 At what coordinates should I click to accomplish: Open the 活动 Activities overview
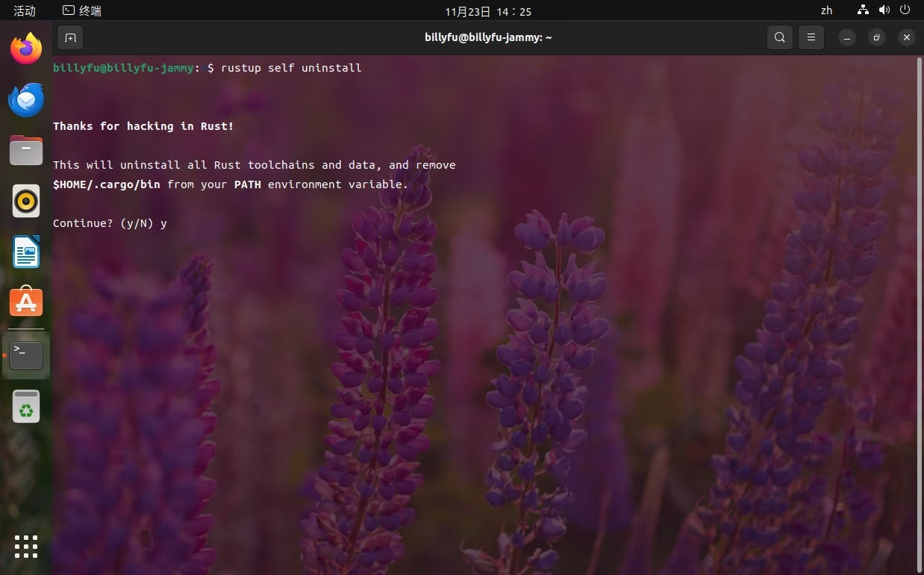pyautogui.click(x=25, y=11)
